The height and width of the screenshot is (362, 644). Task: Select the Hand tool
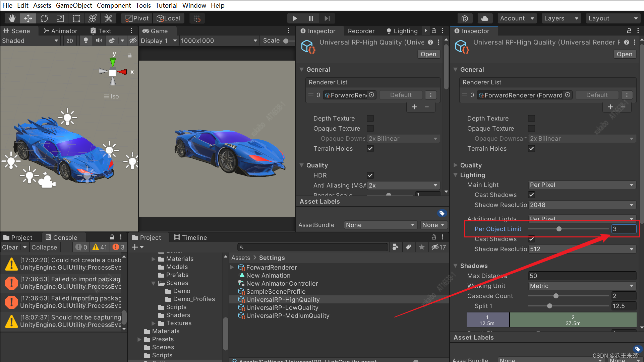12,18
